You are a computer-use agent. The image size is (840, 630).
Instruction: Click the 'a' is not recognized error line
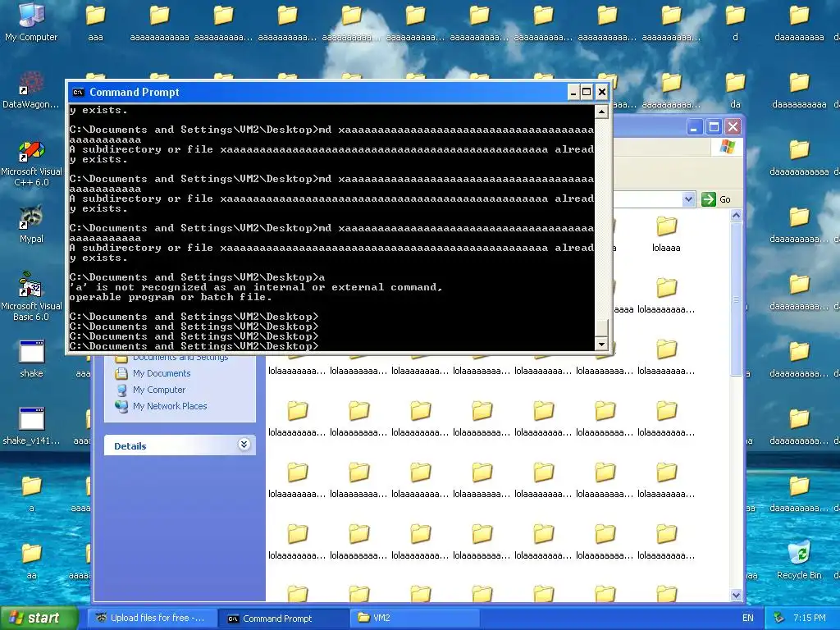coord(256,288)
